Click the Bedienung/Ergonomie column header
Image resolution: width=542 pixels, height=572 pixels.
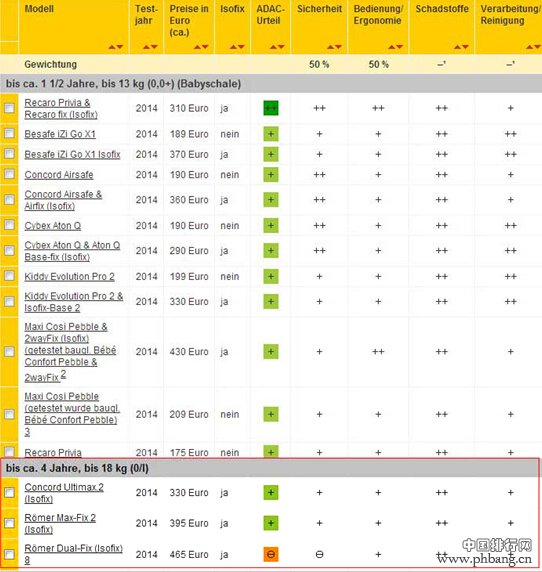(x=378, y=15)
